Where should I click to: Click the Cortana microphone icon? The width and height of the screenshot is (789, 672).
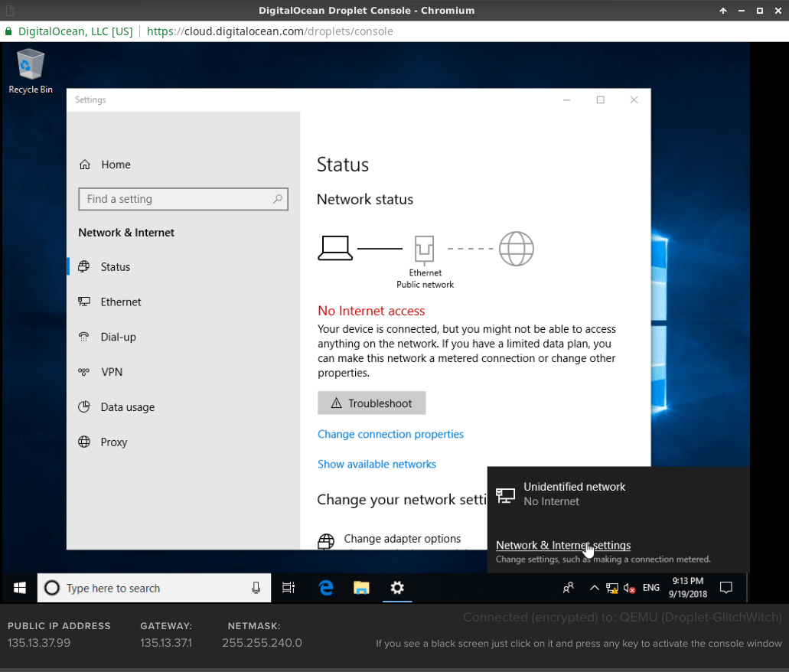pyautogui.click(x=256, y=588)
